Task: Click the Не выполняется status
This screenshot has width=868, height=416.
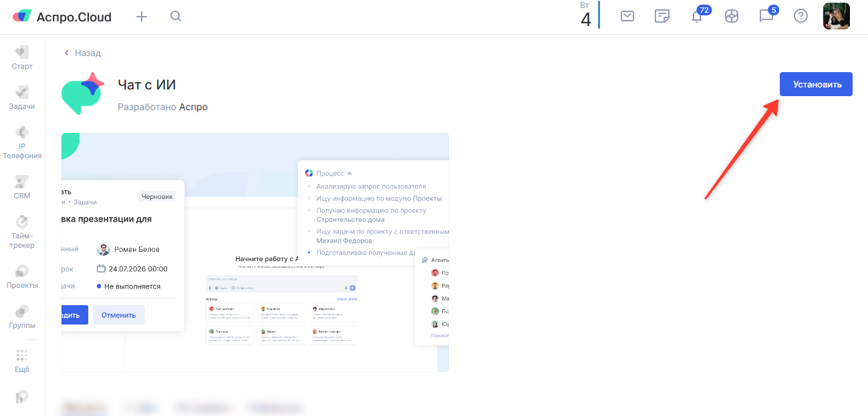Action: point(132,286)
